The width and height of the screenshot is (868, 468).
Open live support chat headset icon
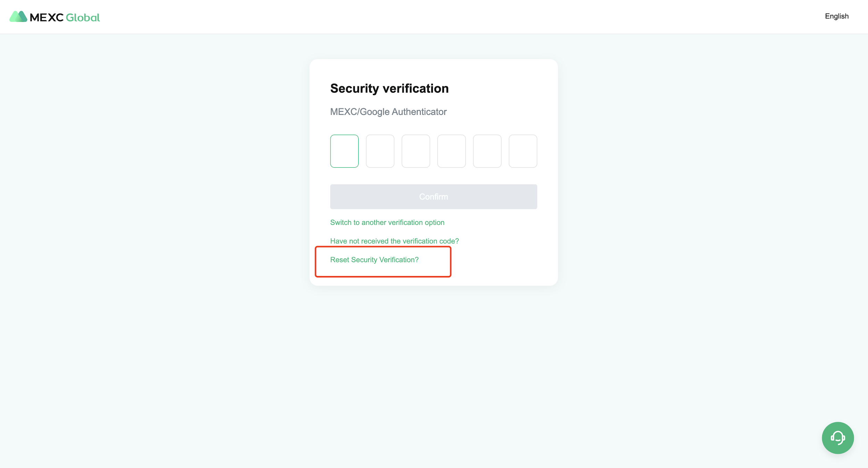[837, 438]
